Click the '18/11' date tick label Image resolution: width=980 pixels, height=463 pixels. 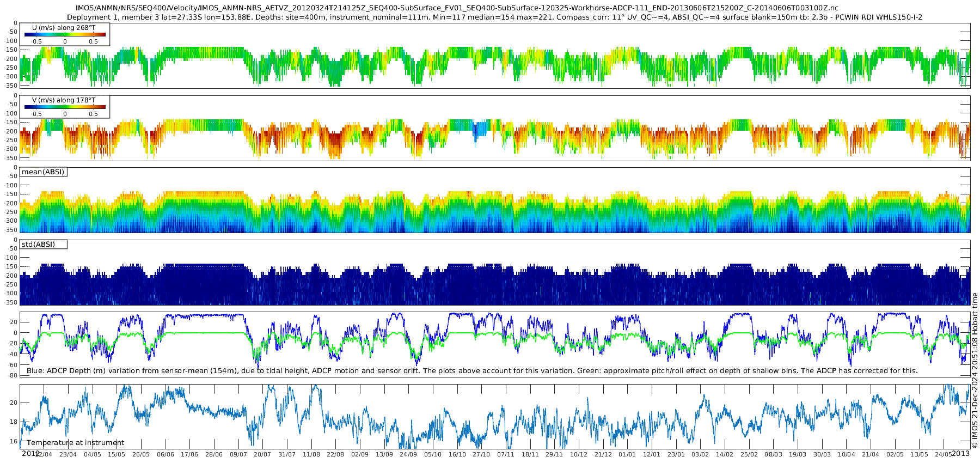click(530, 454)
